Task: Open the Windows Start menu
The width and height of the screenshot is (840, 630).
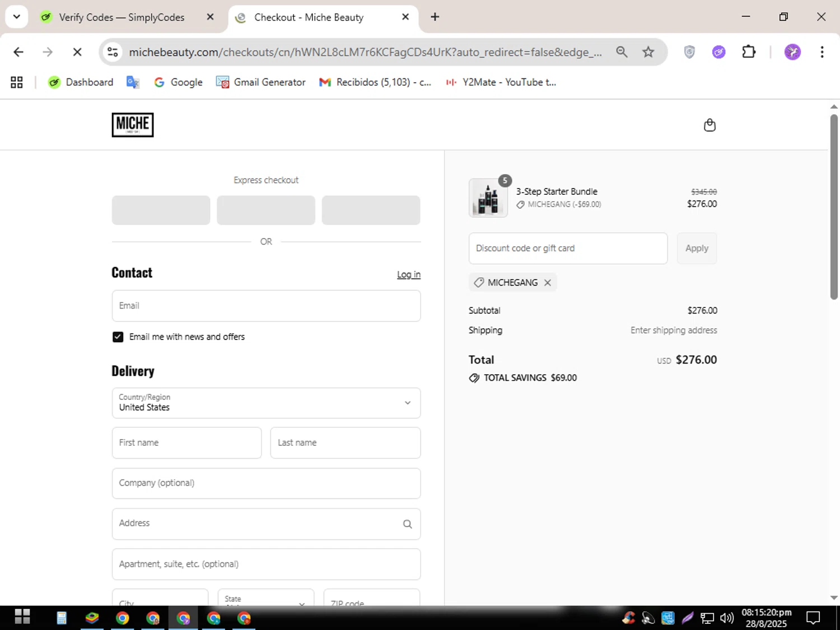Action: point(22,618)
